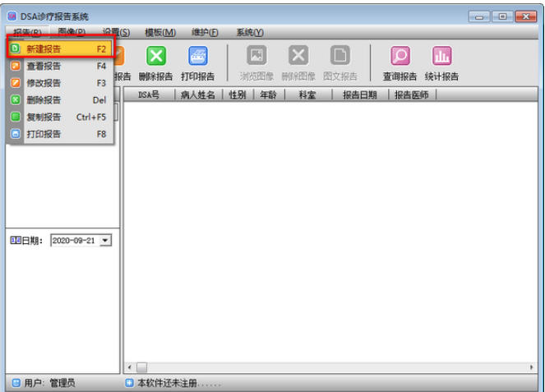Open the 模板(M) menu
This screenshot has width=545, height=392.
(160, 32)
